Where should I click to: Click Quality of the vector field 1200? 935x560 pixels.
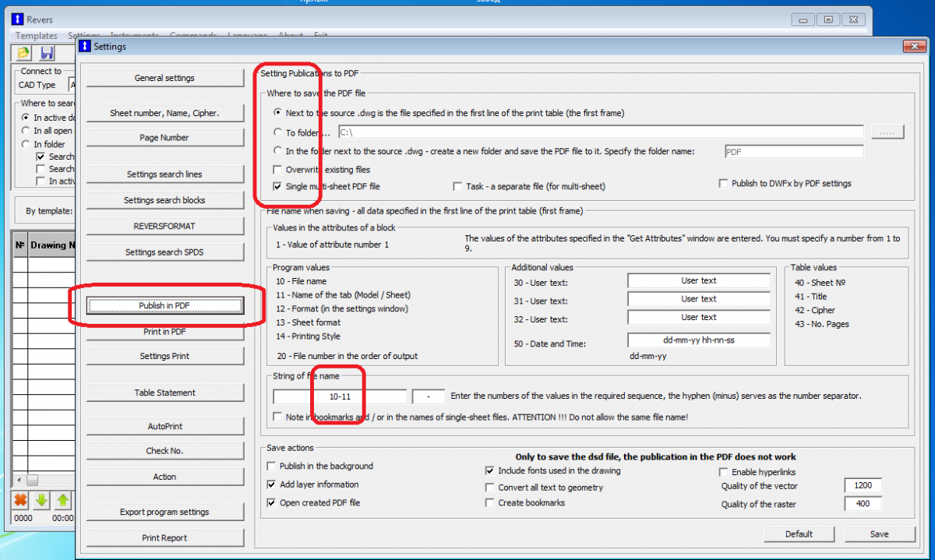coord(863,486)
